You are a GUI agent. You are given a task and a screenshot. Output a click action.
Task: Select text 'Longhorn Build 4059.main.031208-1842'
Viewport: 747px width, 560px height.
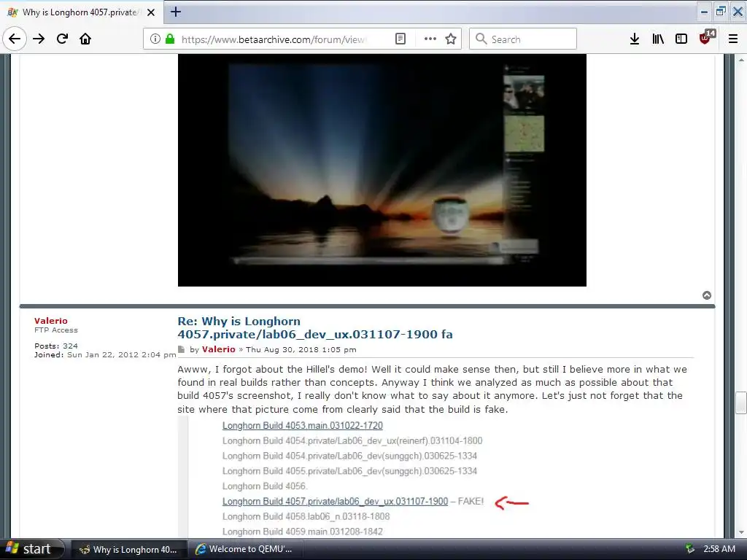point(303,532)
